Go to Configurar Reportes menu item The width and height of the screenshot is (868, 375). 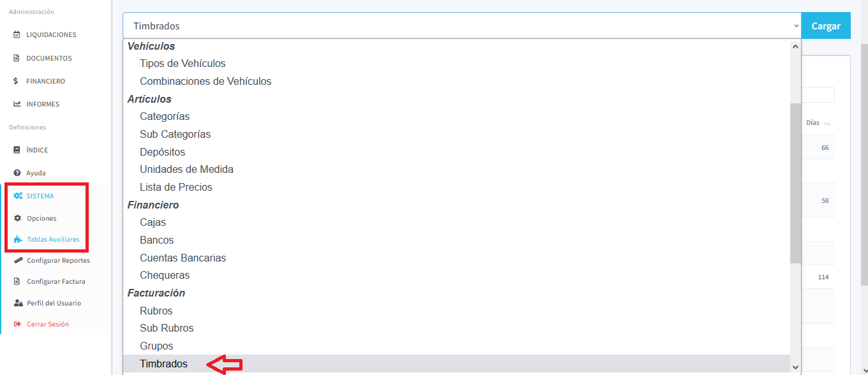(58, 260)
